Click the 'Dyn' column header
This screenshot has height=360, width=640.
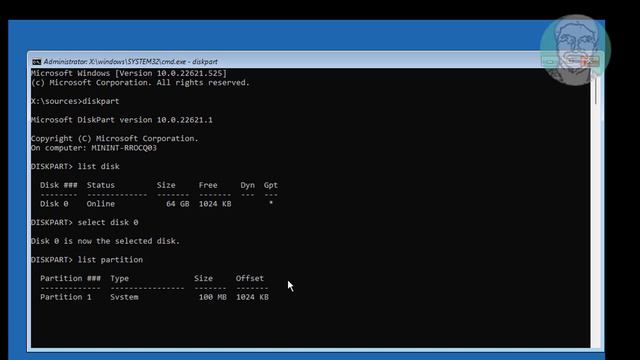point(248,185)
